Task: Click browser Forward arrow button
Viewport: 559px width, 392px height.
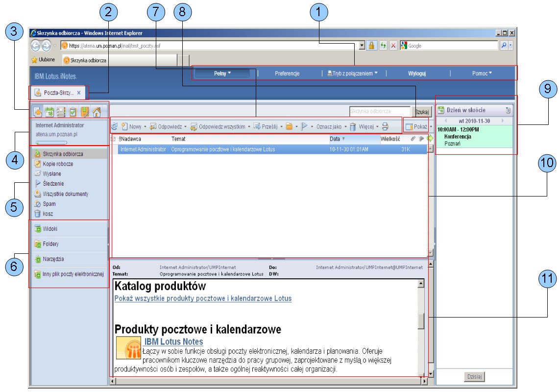Action: (47, 45)
